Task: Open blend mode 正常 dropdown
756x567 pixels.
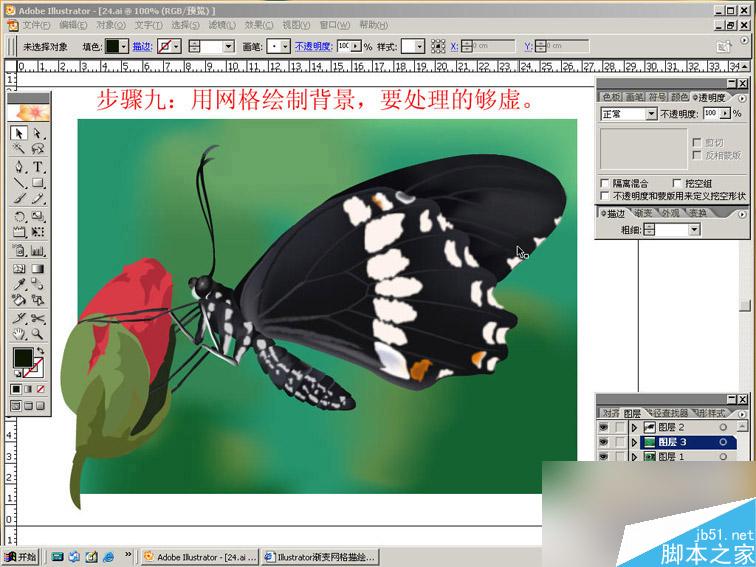Action: pos(651,114)
